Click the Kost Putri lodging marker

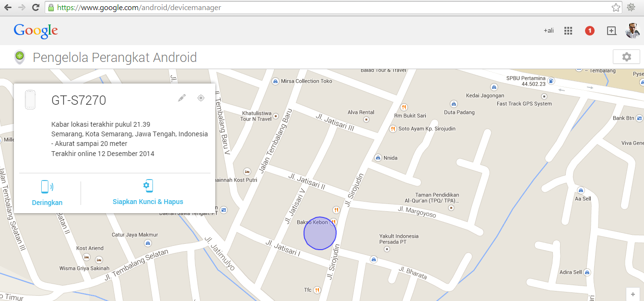247,171
